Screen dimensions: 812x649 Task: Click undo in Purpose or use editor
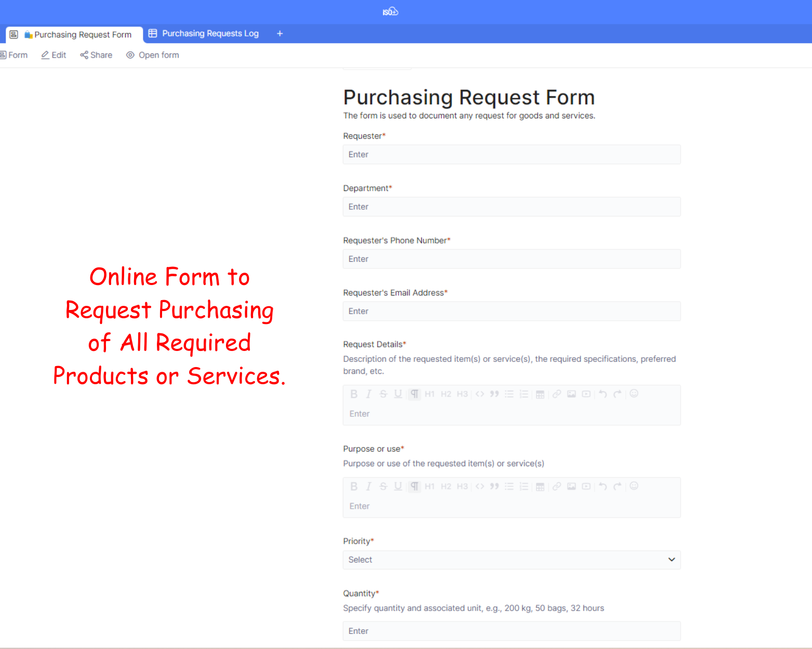coord(603,486)
